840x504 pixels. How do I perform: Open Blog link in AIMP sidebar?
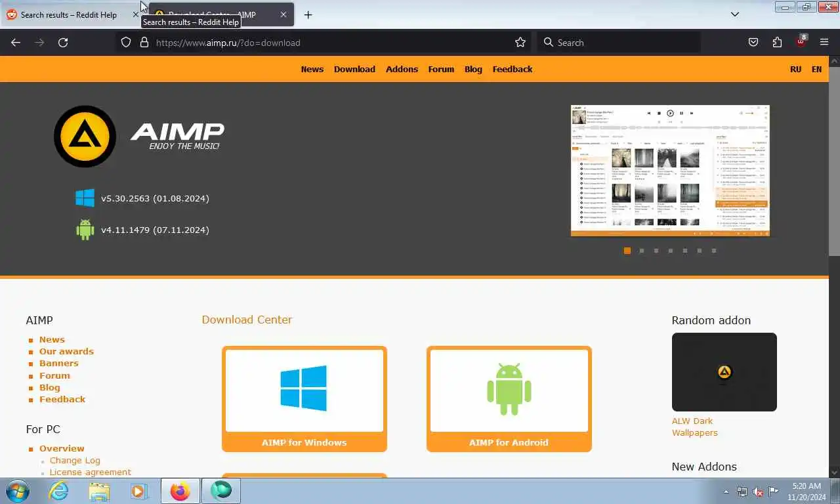49,387
